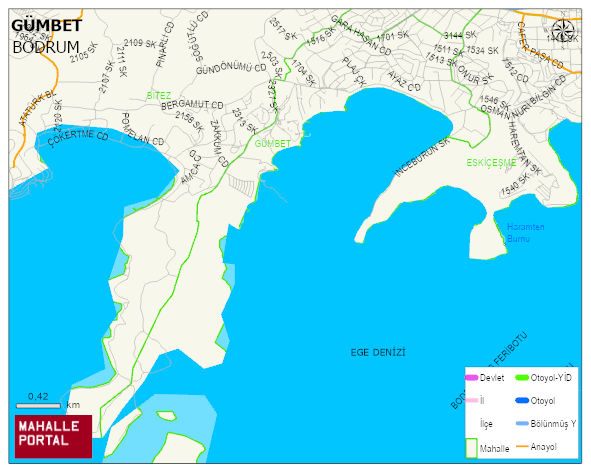This screenshot has height=472, width=591.
Task: Click the scale bar showing 0.42 km
Action: click(38, 406)
